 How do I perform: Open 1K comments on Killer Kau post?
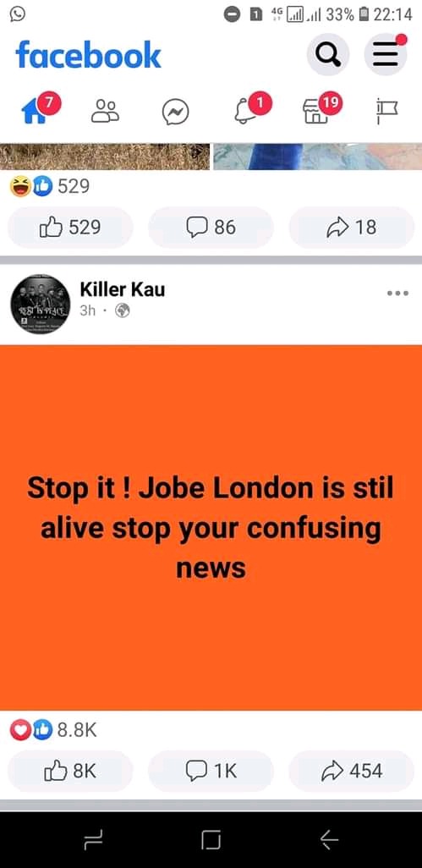coord(211,771)
